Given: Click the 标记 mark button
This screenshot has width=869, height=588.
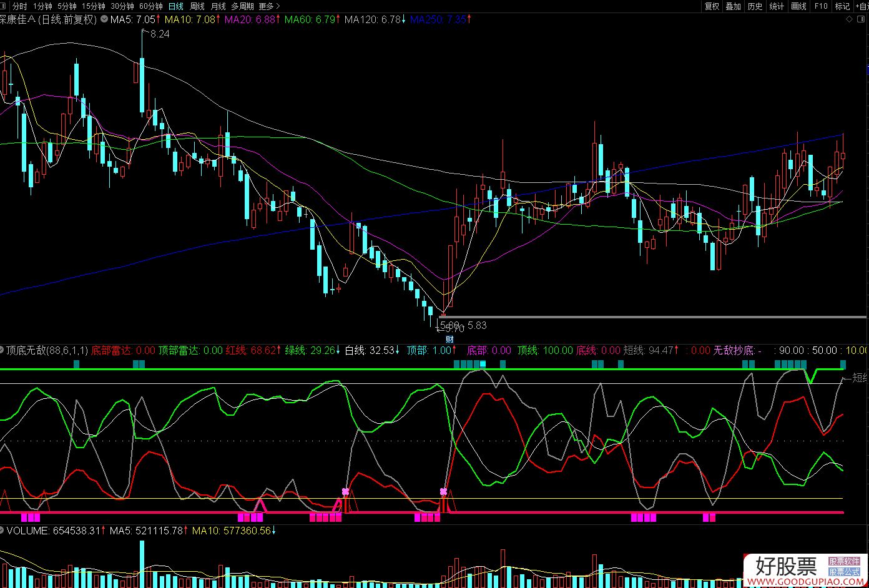Looking at the screenshot, I should (842, 6).
